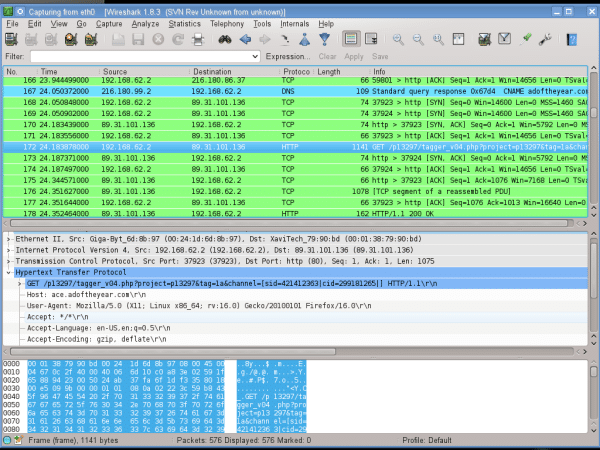Image resolution: width=600 pixels, height=450 pixels.
Task: Select packet 167 DNS response row
Action: pos(295,91)
